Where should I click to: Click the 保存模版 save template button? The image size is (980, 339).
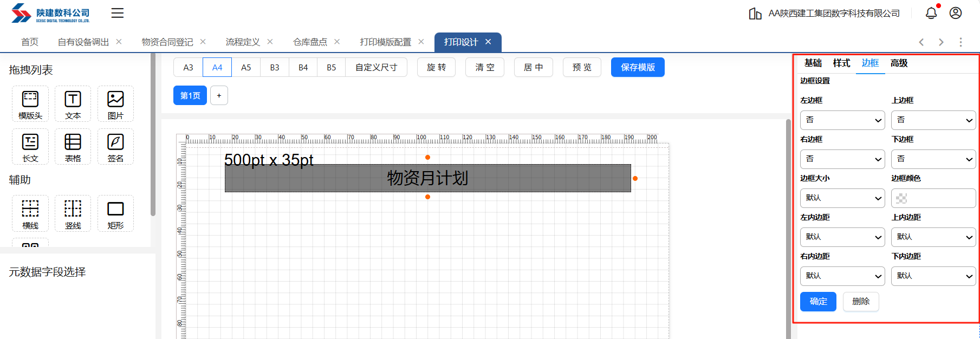638,68
